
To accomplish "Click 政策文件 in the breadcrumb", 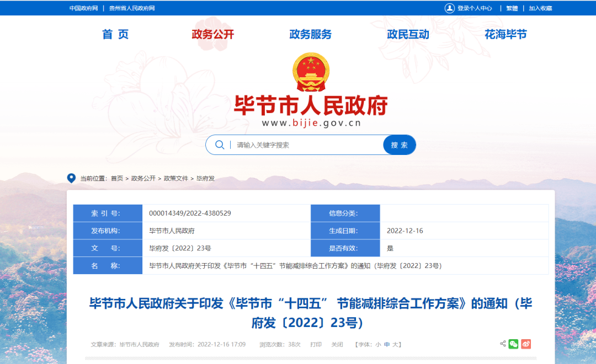I will click(x=176, y=179).
